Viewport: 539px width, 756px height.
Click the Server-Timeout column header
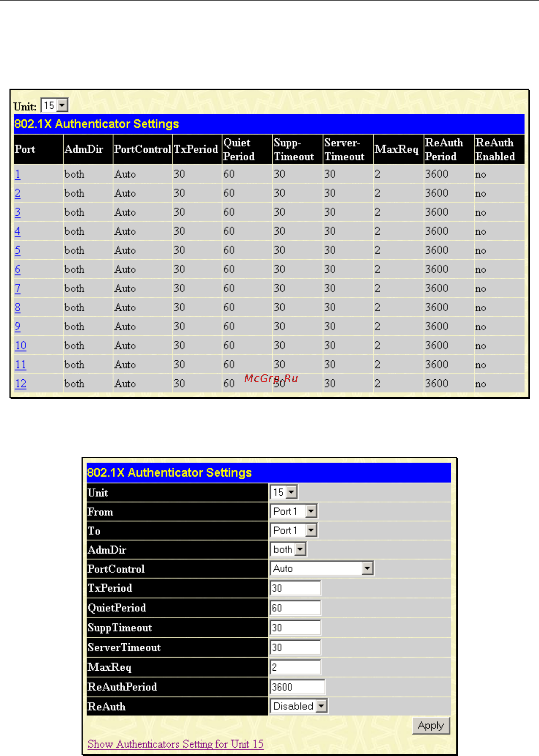pos(348,149)
